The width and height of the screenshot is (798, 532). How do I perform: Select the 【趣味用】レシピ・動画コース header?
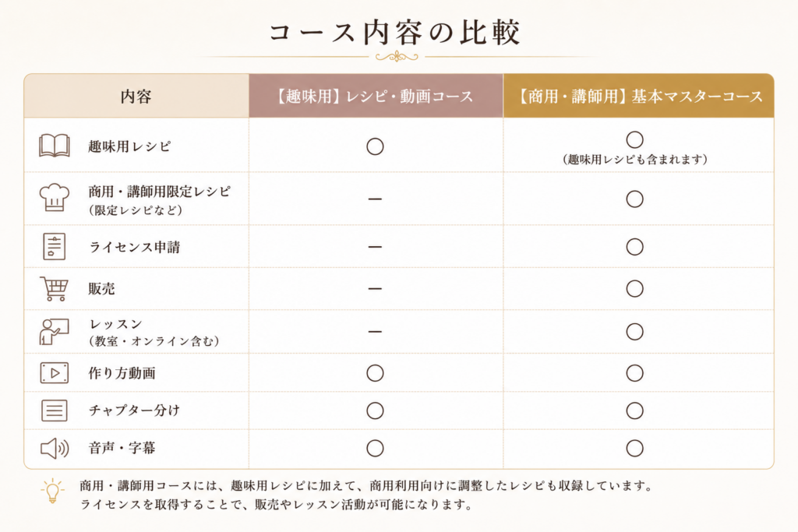coord(375,96)
